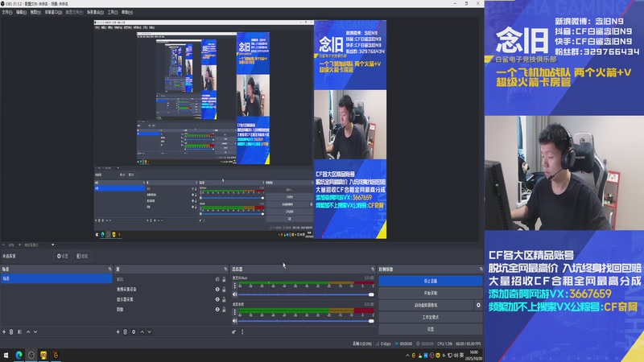This screenshot has height=362, width=644.
Task: Click 滤镜 filters button in source toolbar
Action: (82, 256)
